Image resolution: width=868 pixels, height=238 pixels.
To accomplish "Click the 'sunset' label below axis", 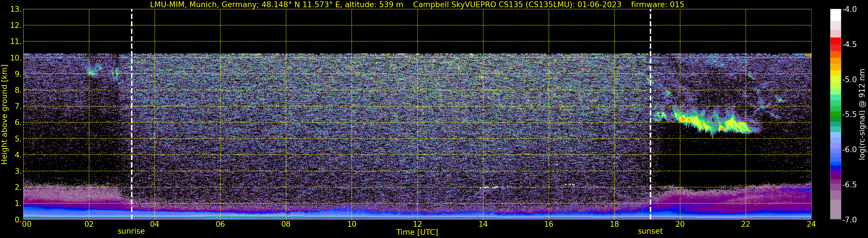I will tap(650, 231).
